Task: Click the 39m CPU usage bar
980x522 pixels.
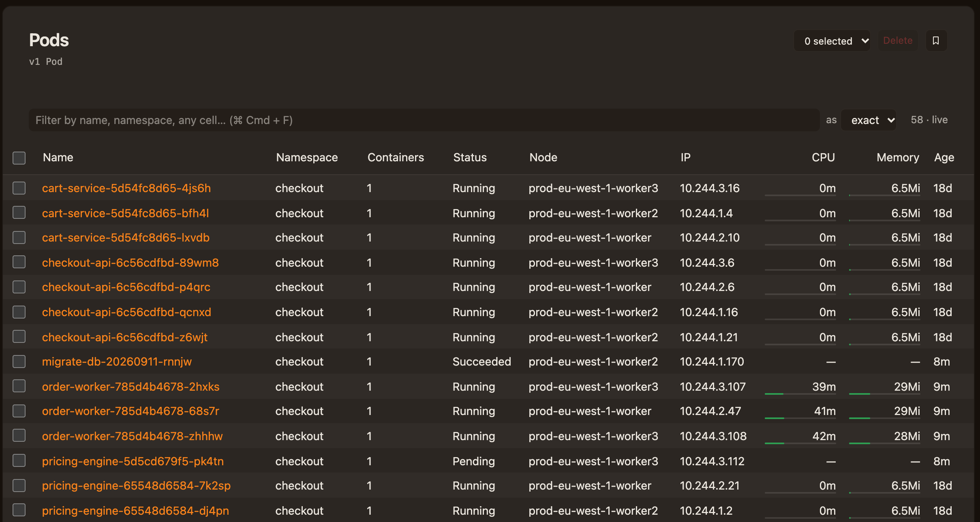Action: pyautogui.click(x=800, y=394)
